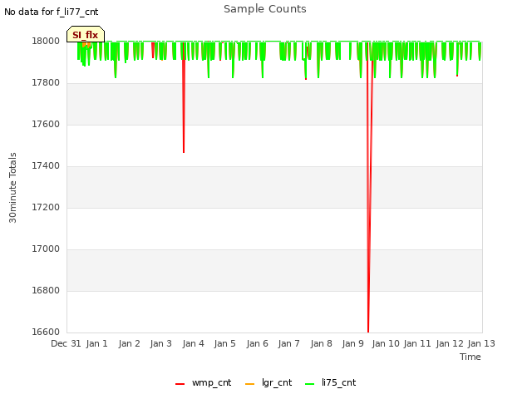Click the SI_flx annotation label
This screenshot has width=532, height=399.
(86, 34)
